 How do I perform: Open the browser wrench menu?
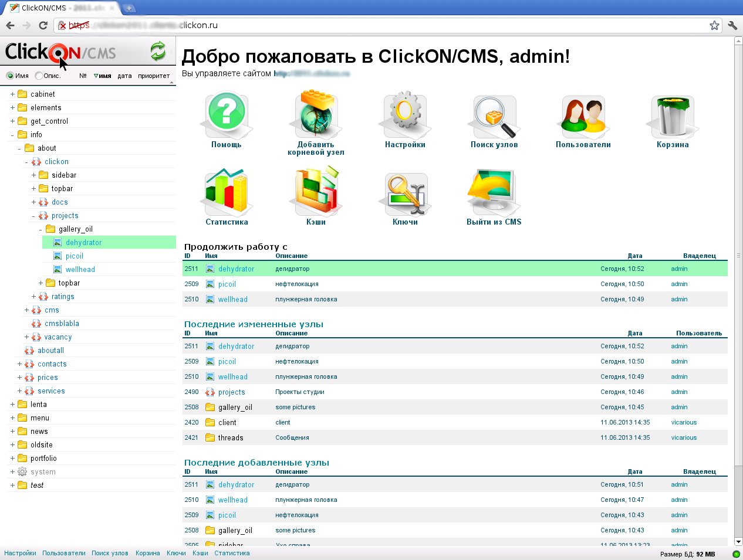coord(732,25)
